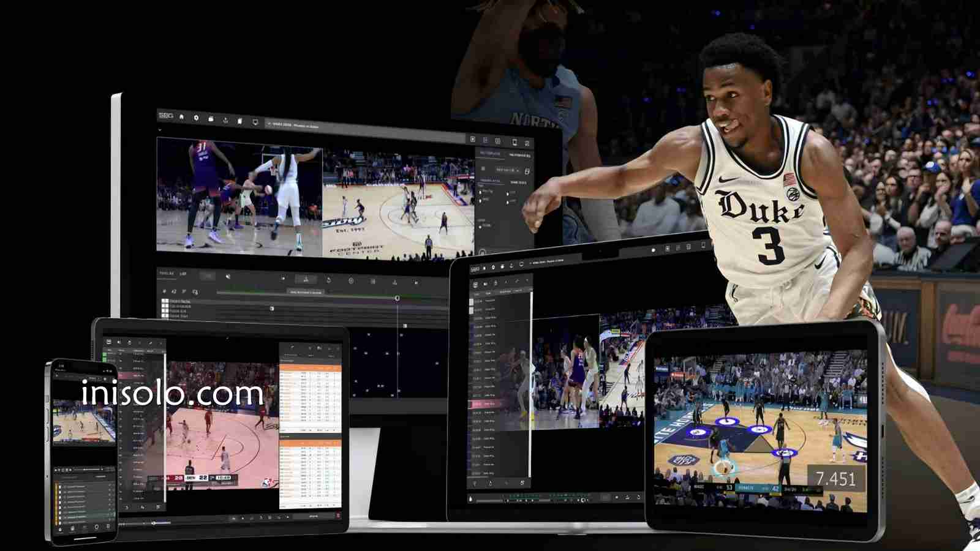Select wide-angle court video pane on monitor

click(x=398, y=204)
